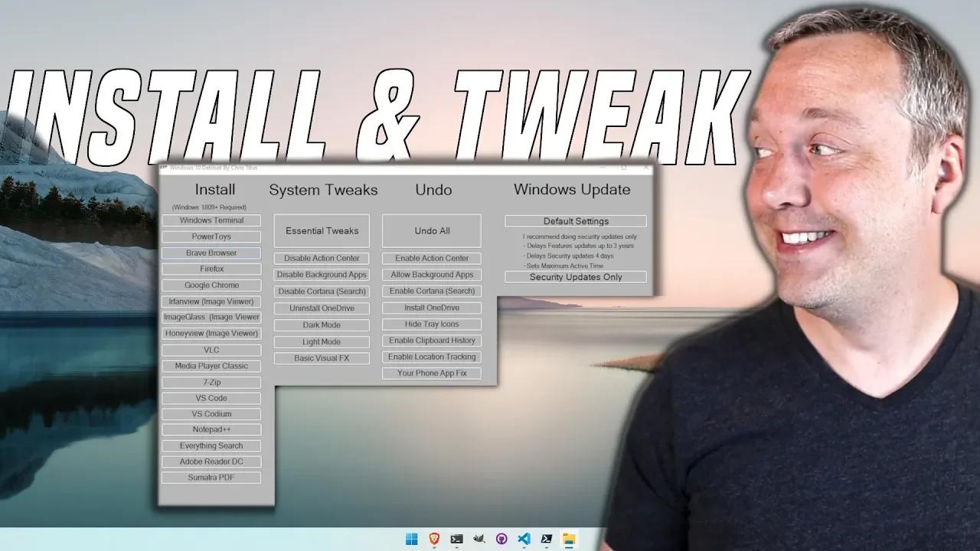Screen dimensions: 980x551
Task: Open Windows Terminal from the taskbar
Action: (x=456, y=538)
